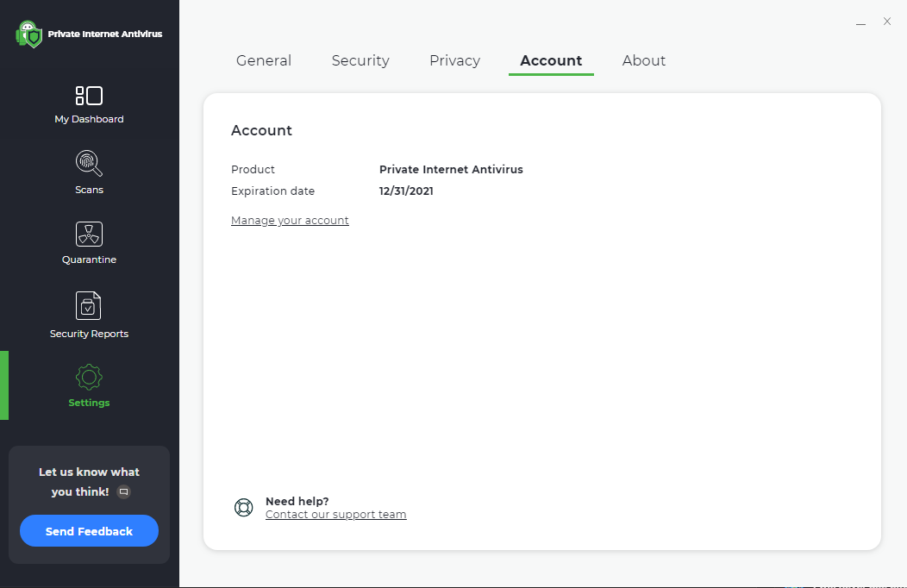Minimize the antivirus window
The image size is (907, 588).
click(x=860, y=23)
